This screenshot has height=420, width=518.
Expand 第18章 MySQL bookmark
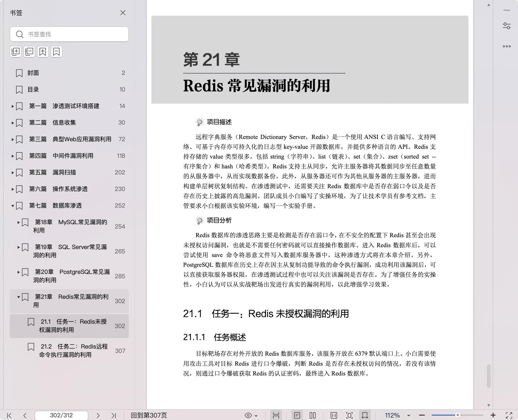(18, 222)
